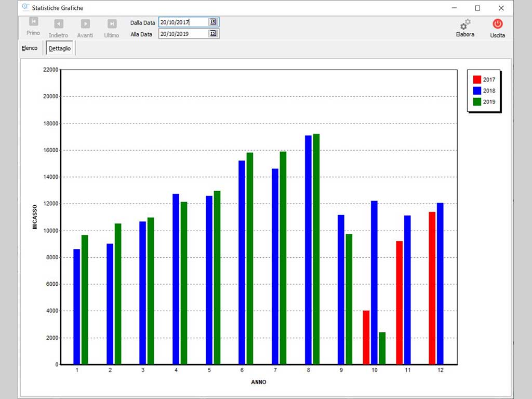Image resolution: width=532 pixels, height=399 pixels.
Task: Click the red 2017 legend swatch
Action: [477, 79]
